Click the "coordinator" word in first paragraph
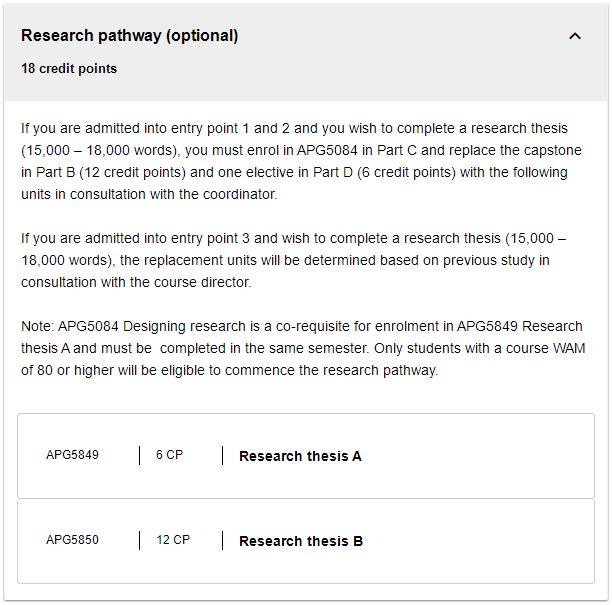This screenshot has width=612, height=605. click(237, 194)
